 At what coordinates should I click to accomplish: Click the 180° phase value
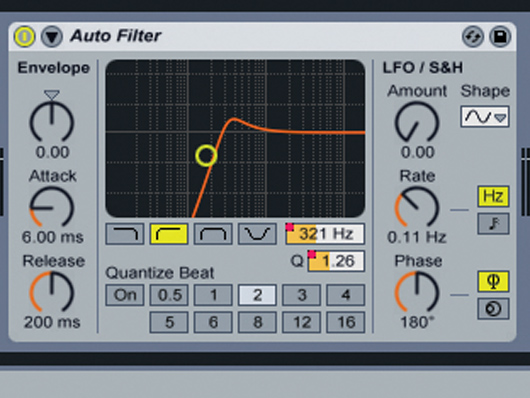pyautogui.click(x=417, y=322)
